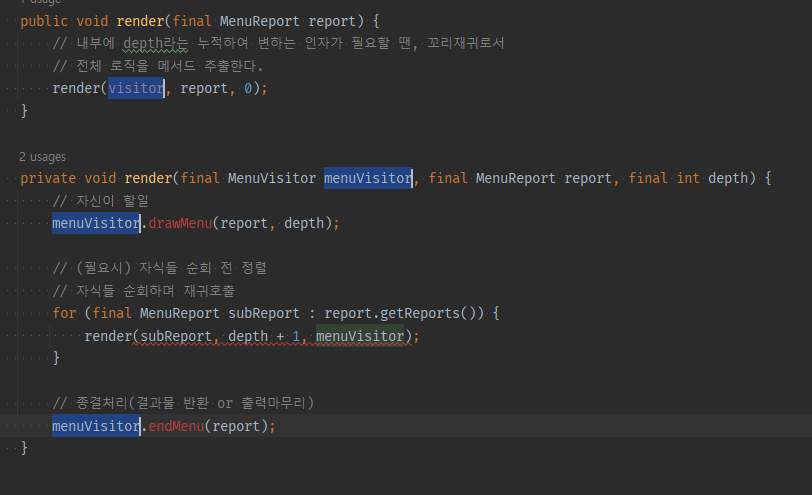
Task: Click the comment '// 자식들 순회하며 재귀호출'
Action: [143, 291]
